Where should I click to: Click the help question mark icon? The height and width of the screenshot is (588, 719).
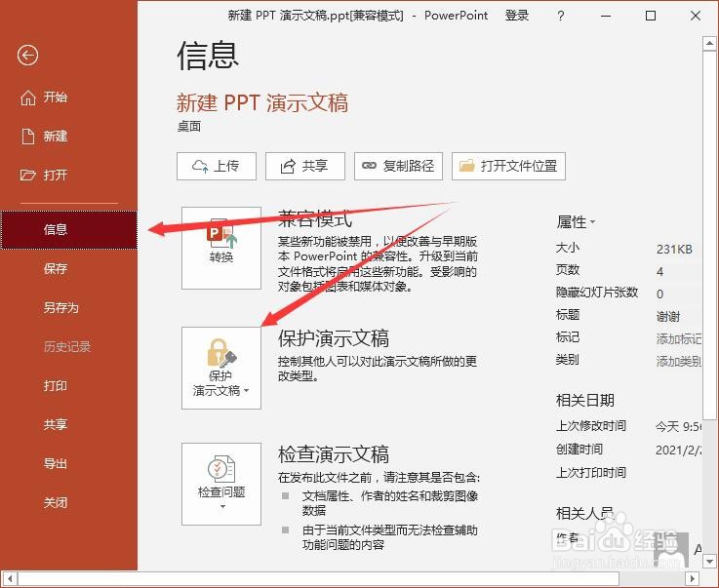[x=560, y=16]
